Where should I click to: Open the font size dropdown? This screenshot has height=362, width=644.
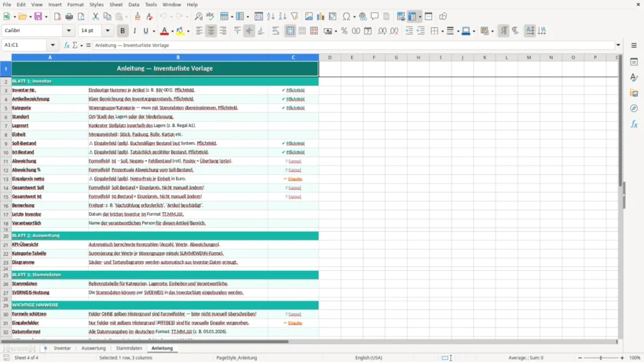(x=108, y=30)
